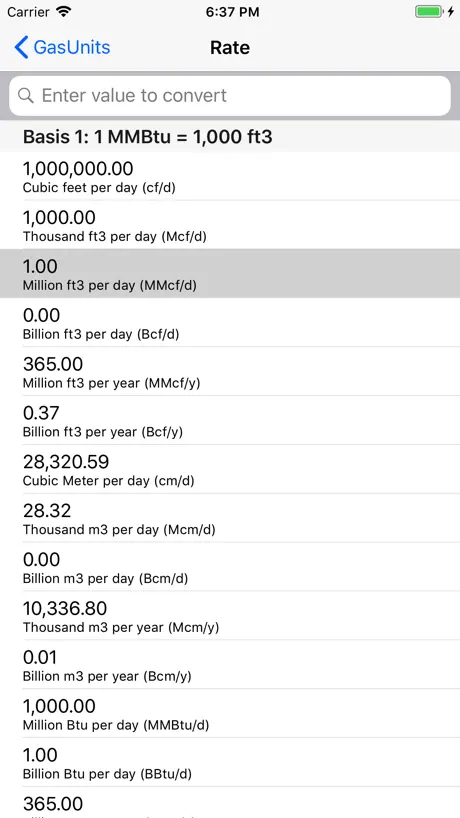The height and width of the screenshot is (818, 460).
Task: Select Thousand m3 per year (Mcm/y) row
Action: click(230, 616)
